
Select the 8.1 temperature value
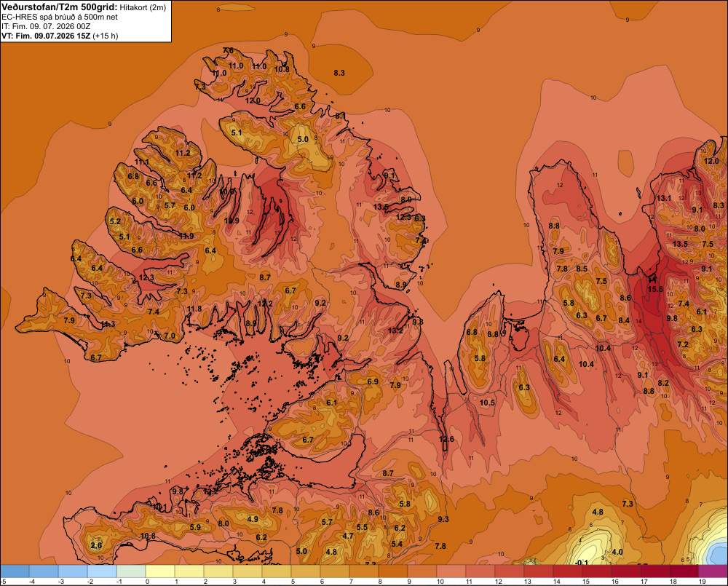[341, 116]
